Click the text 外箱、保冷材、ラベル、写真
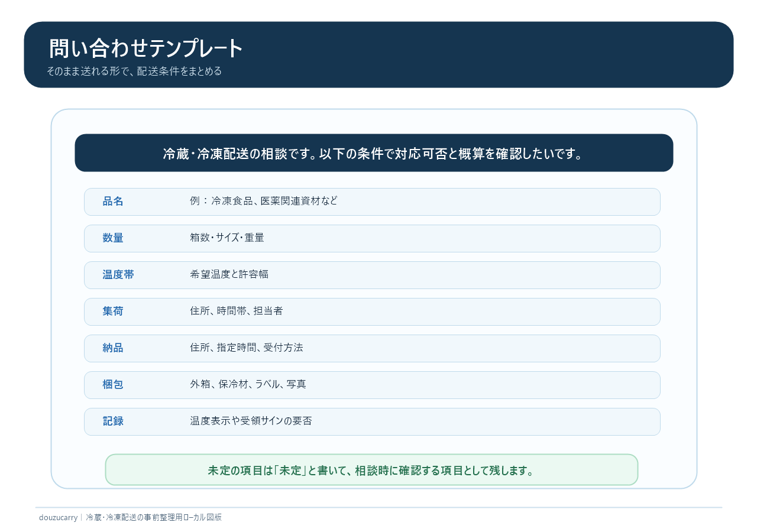757x532 pixels. tap(248, 384)
